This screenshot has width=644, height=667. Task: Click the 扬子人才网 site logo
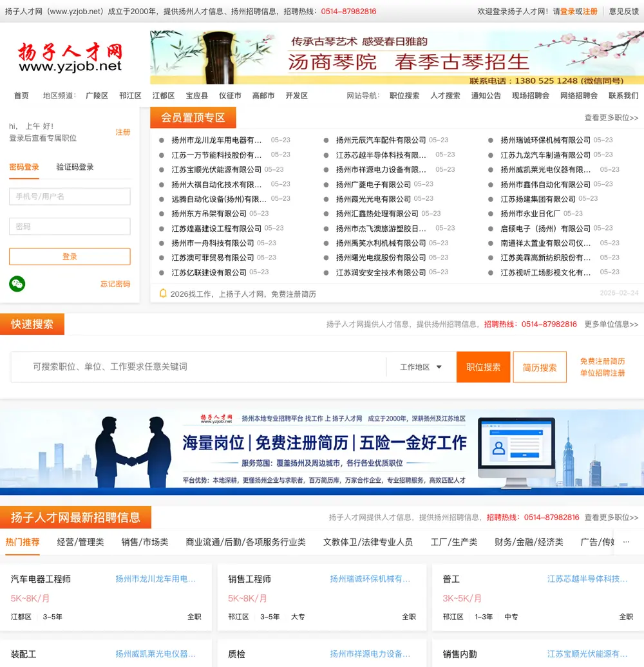70,57
